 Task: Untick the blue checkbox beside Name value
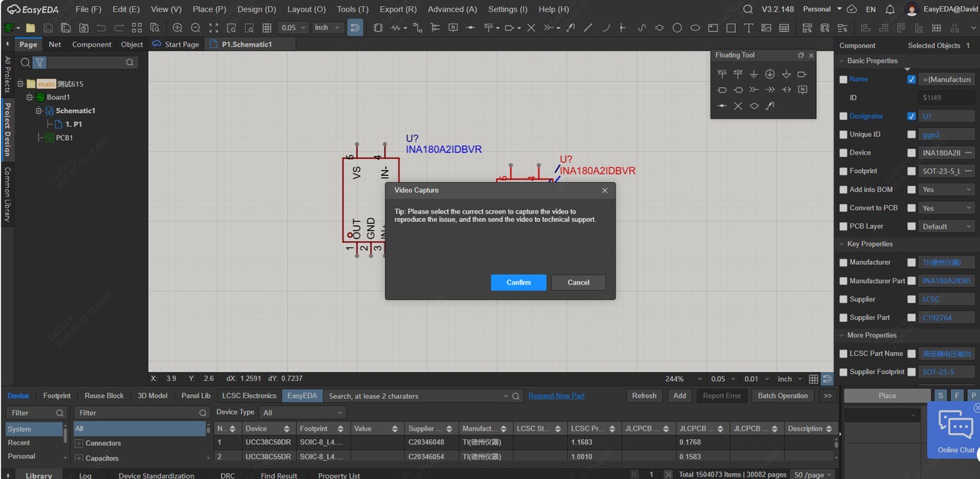tap(911, 80)
